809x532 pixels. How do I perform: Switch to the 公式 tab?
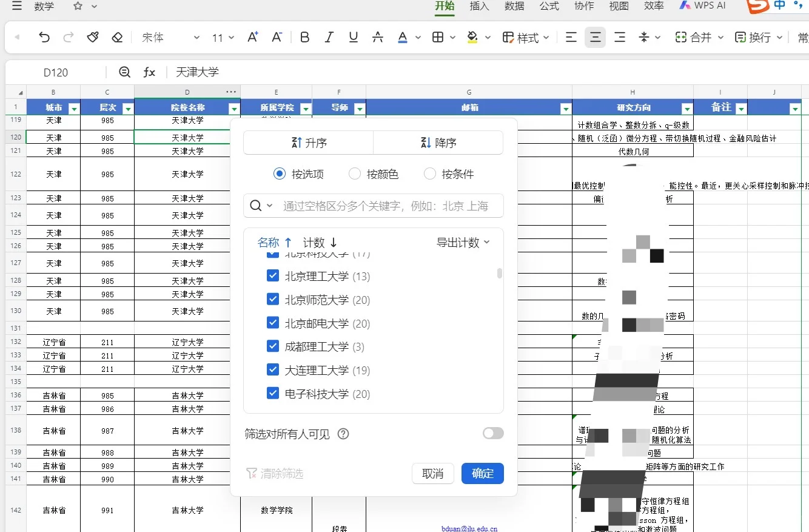click(549, 6)
